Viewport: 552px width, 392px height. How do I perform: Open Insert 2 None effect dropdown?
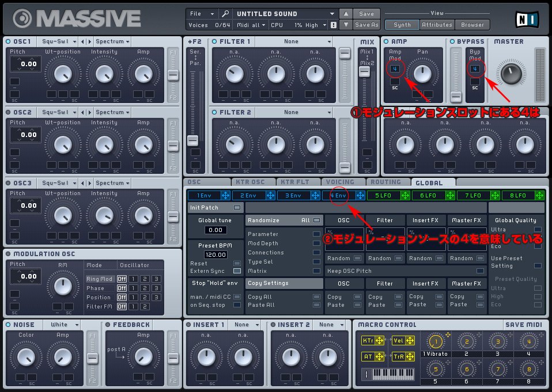pos(330,325)
